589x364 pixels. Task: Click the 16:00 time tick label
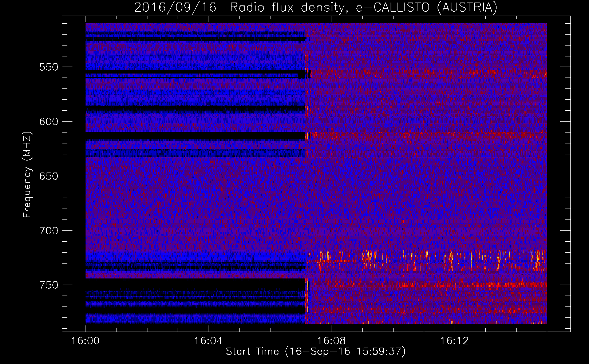(x=86, y=341)
